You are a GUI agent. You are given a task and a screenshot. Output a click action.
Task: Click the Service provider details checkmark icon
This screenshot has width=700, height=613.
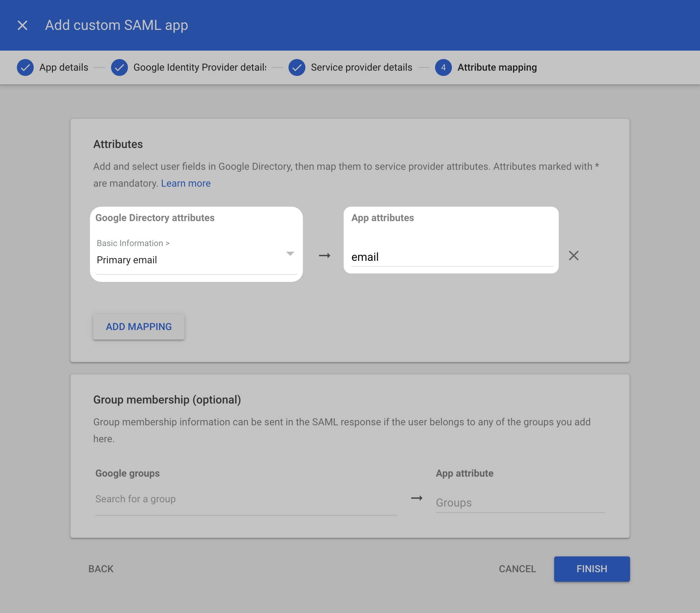(297, 67)
